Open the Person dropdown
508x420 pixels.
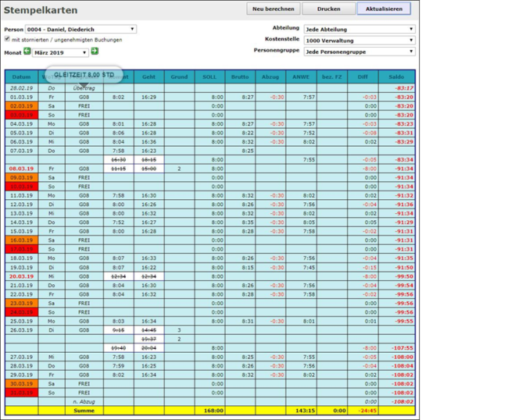[x=80, y=29]
